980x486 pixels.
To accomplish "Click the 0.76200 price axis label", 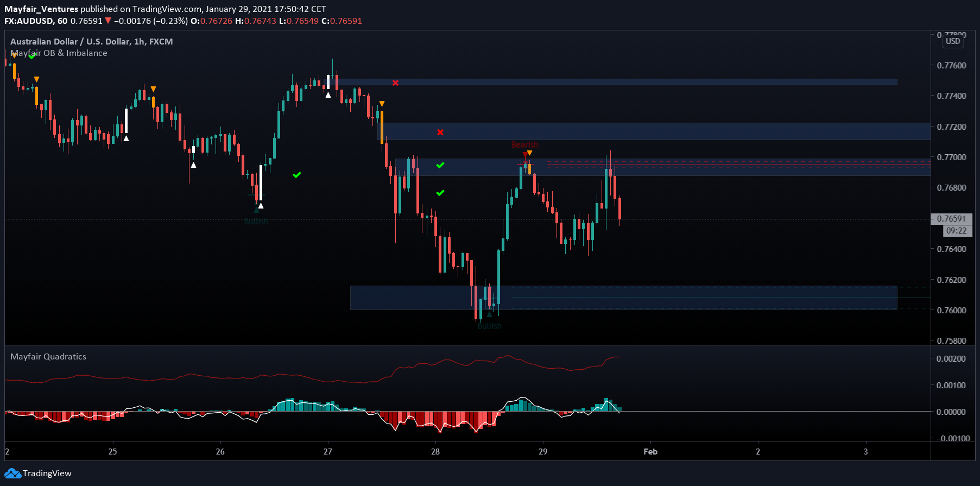I will (951, 280).
